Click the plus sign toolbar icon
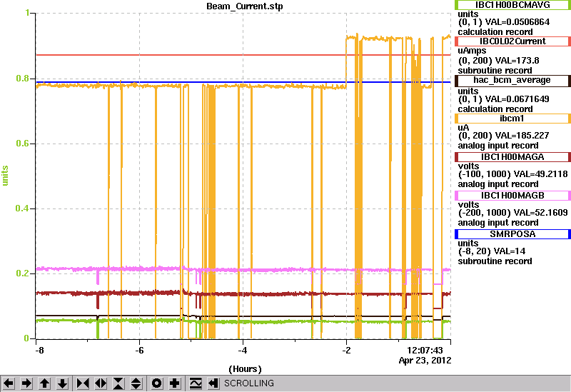This screenshot has height=392, width=571. click(x=175, y=383)
